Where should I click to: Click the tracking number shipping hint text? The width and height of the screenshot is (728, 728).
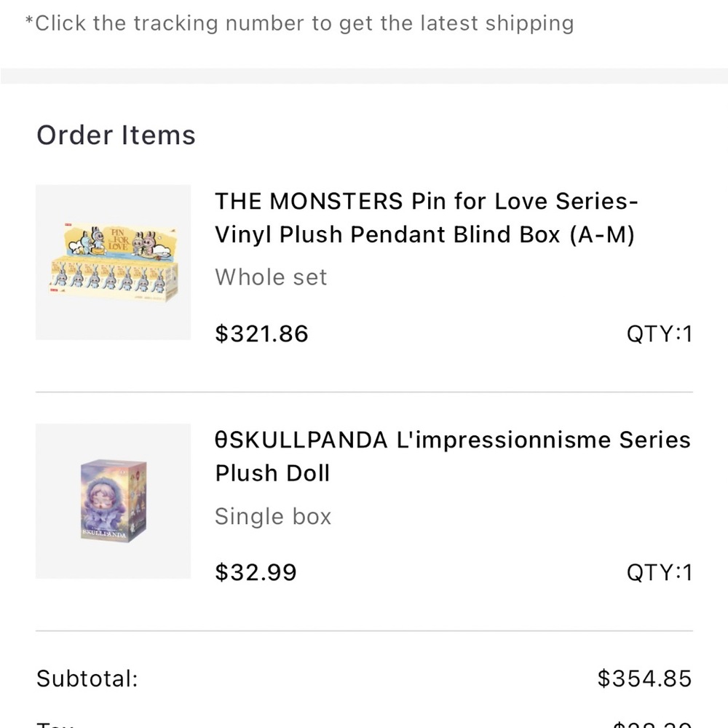click(299, 23)
